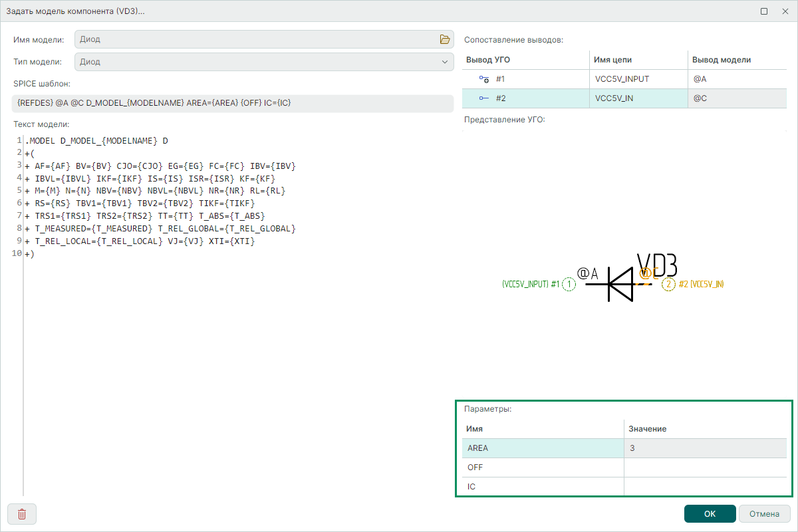Click the Имя цепи column header
The image size is (798, 532).
pyautogui.click(x=638, y=60)
